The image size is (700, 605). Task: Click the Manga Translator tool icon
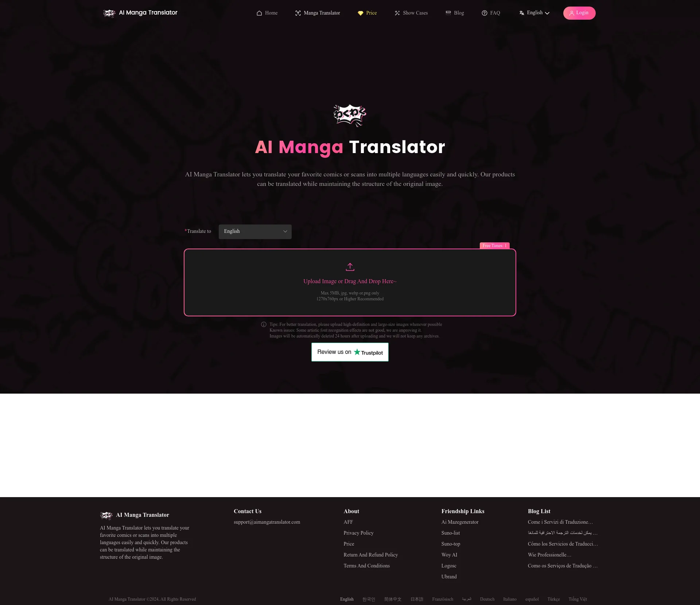[x=297, y=13]
